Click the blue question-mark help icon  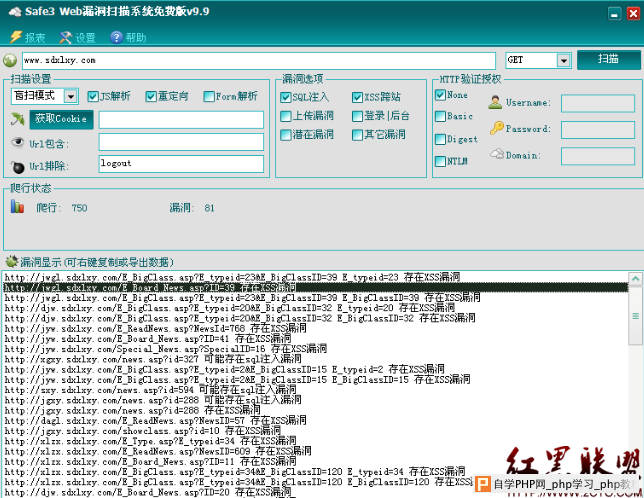pyautogui.click(x=116, y=37)
